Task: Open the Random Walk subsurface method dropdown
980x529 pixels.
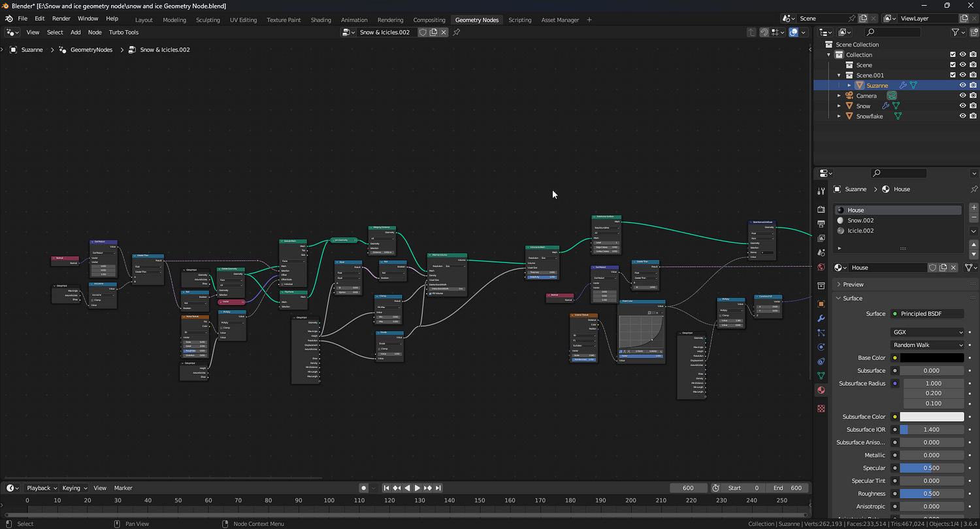Action: click(928, 345)
